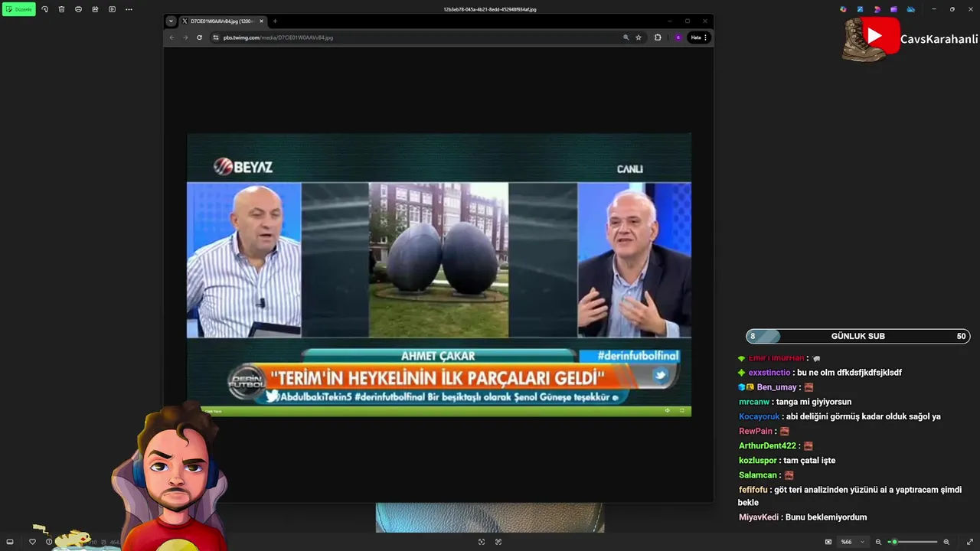Click chat username Ben_umay

click(777, 387)
